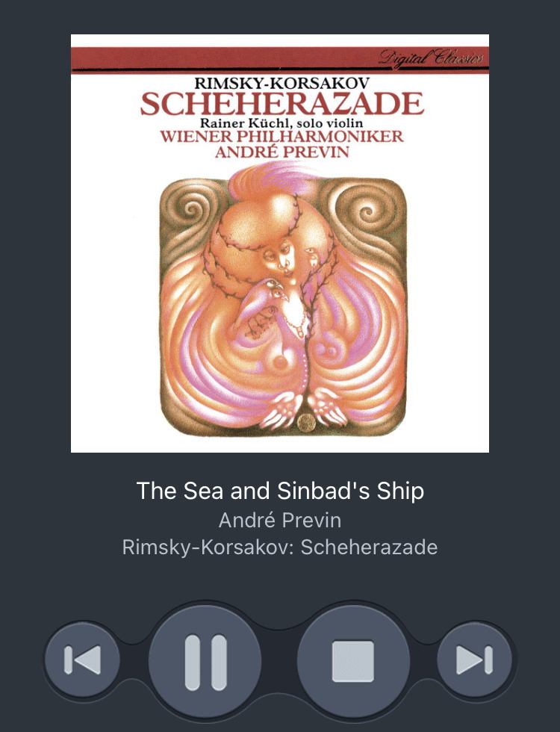
Task: Click the track title The Sea and Sinbad's Ship
Action: 280,491
